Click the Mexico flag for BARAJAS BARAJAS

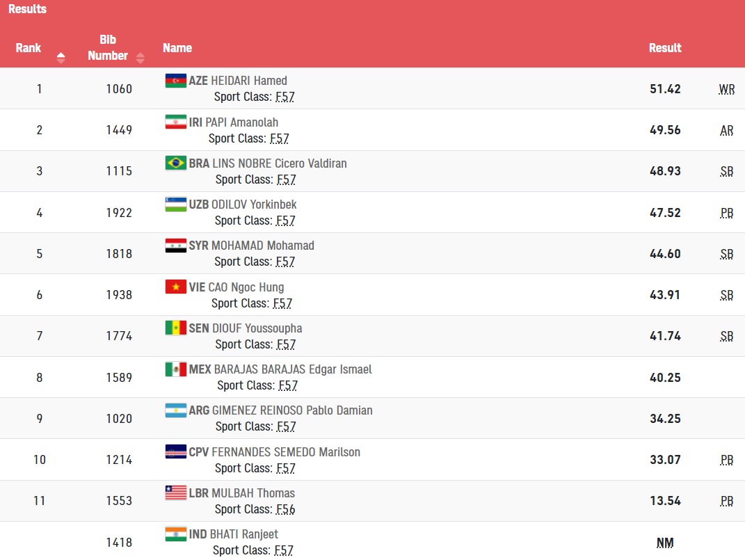(x=176, y=369)
